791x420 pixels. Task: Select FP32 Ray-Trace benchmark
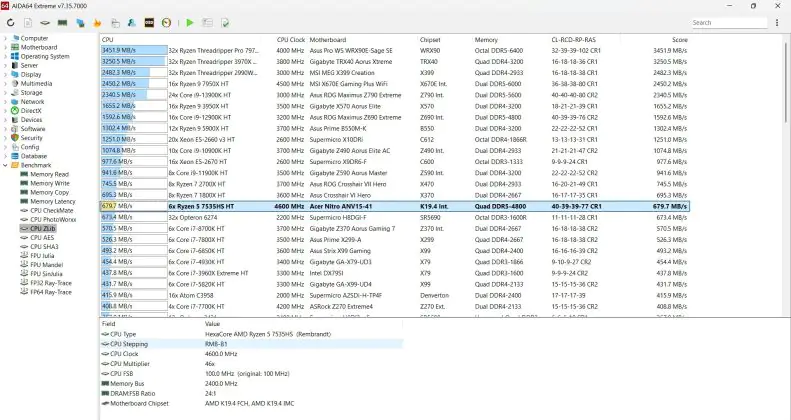(x=51, y=283)
